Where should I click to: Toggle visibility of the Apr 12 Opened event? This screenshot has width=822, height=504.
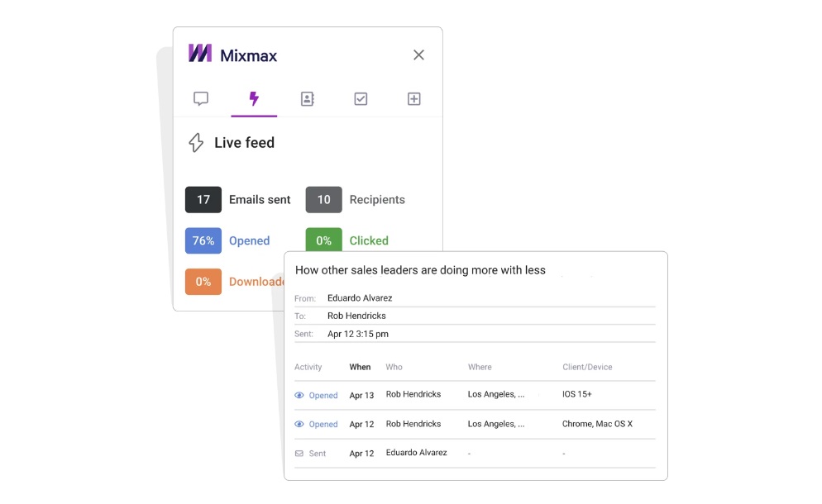coord(299,424)
